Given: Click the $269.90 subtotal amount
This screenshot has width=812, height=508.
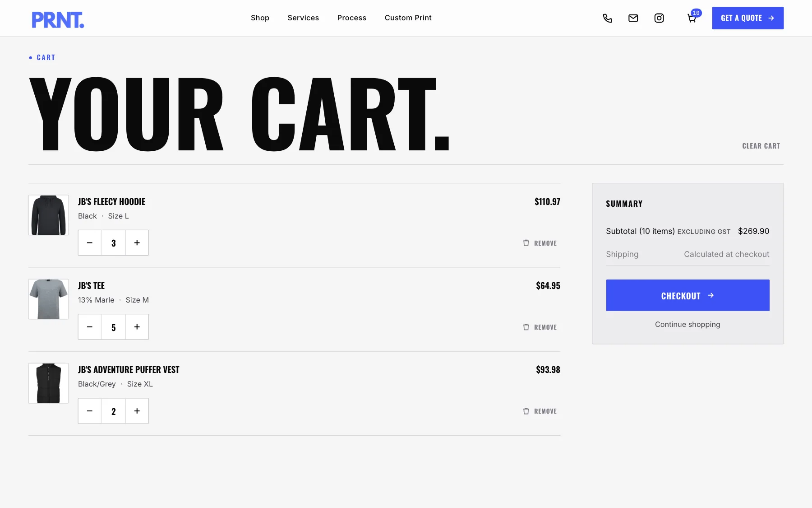Looking at the screenshot, I should click(753, 231).
